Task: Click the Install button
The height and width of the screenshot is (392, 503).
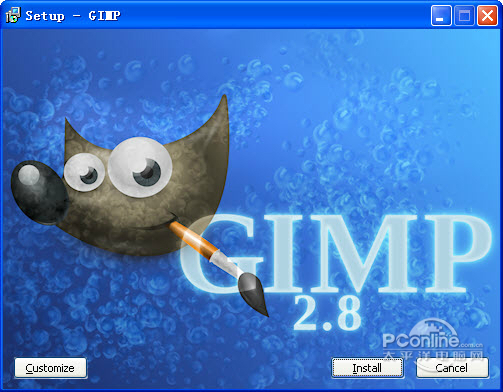Action: click(x=367, y=368)
